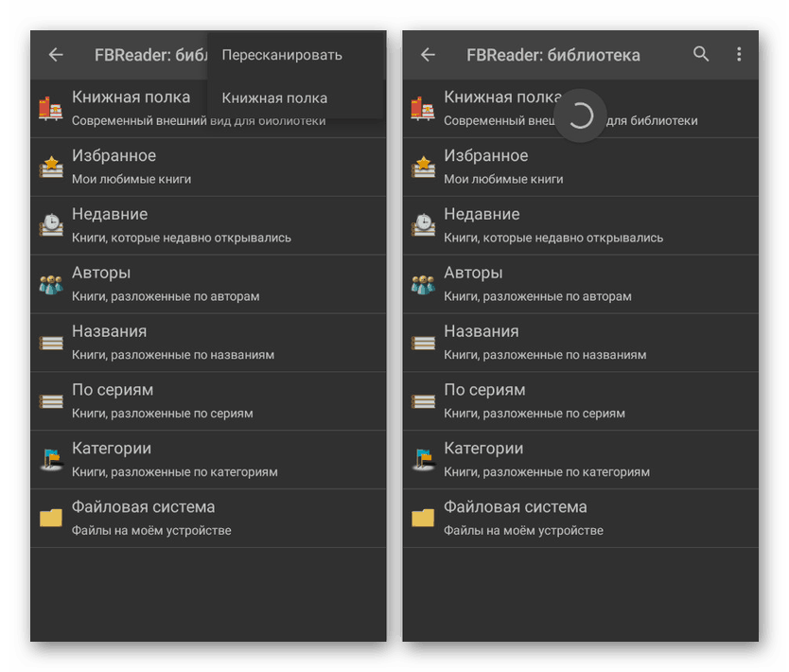Click the Недавние clock icon in the left screen
The height and width of the screenshot is (672, 789).
pos(51,225)
